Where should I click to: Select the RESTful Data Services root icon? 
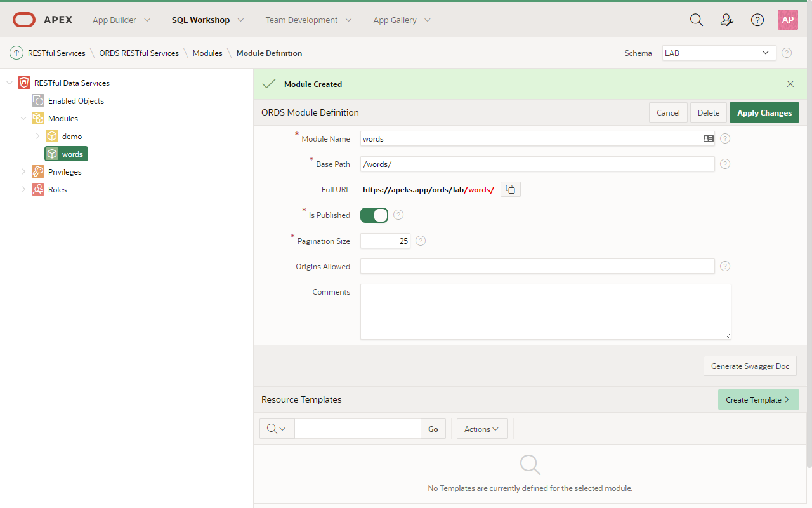pos(24,83)
